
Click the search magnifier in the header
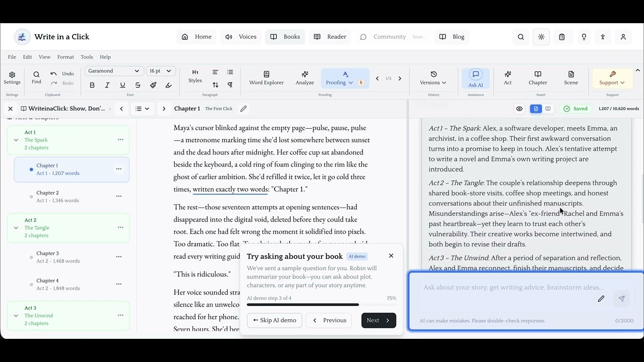tap(521, 37)
